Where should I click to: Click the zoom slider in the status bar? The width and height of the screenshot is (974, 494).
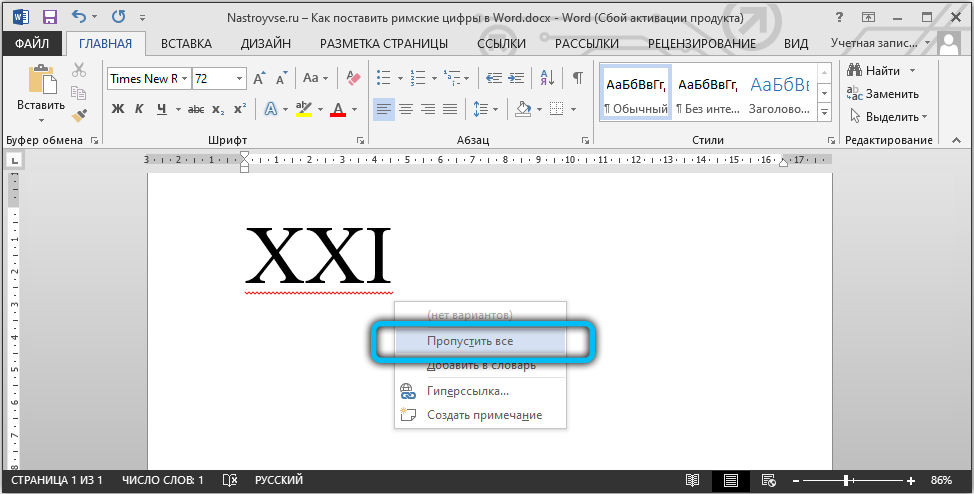coord(846,481)
